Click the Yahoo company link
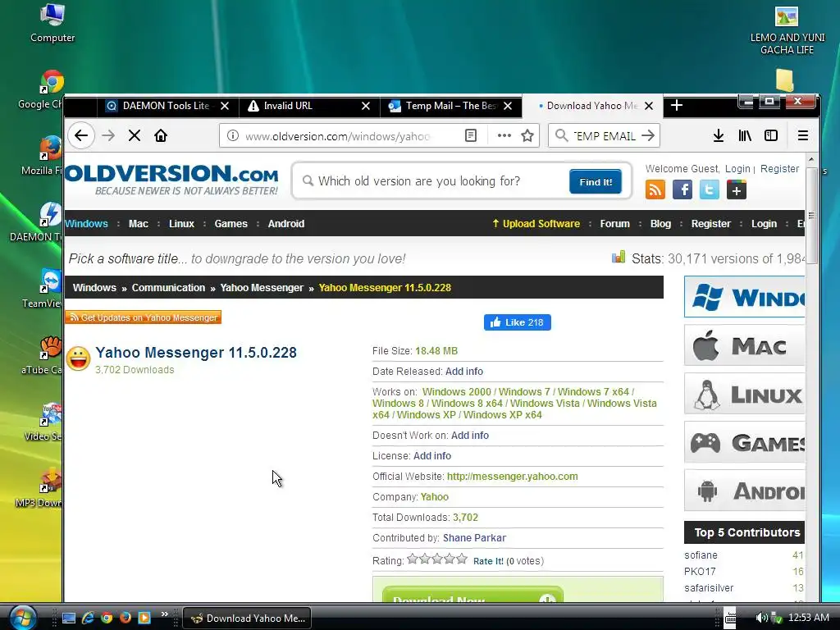Viewport: 840px width, 630px height. pos(435,496)
